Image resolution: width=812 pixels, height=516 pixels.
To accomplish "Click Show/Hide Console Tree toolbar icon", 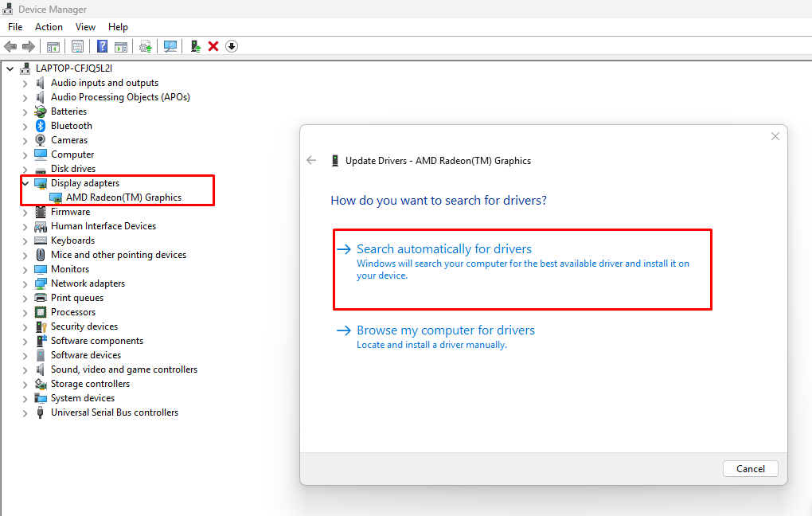I will coord(53,46).
